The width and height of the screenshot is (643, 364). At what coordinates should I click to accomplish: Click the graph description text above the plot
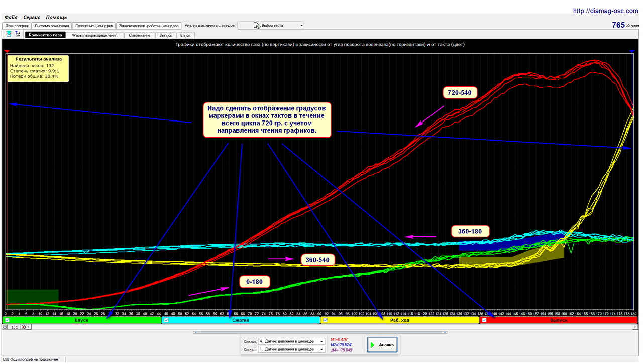tap(320, 44)
